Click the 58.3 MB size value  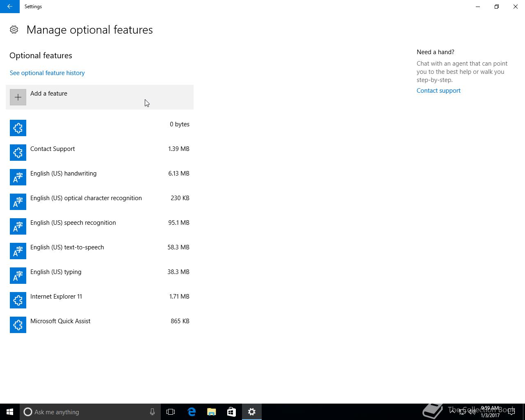coord(178,247)
